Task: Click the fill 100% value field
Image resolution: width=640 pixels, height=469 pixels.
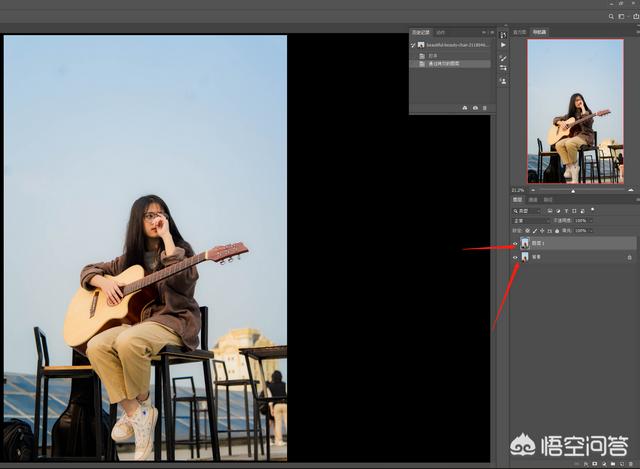Action: pyautogui.click(x=580, y=231)
